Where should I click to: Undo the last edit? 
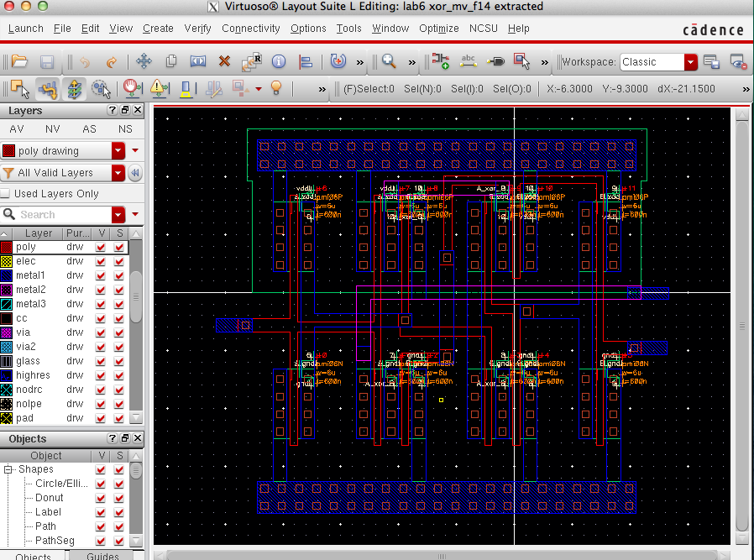coord(82,60)
